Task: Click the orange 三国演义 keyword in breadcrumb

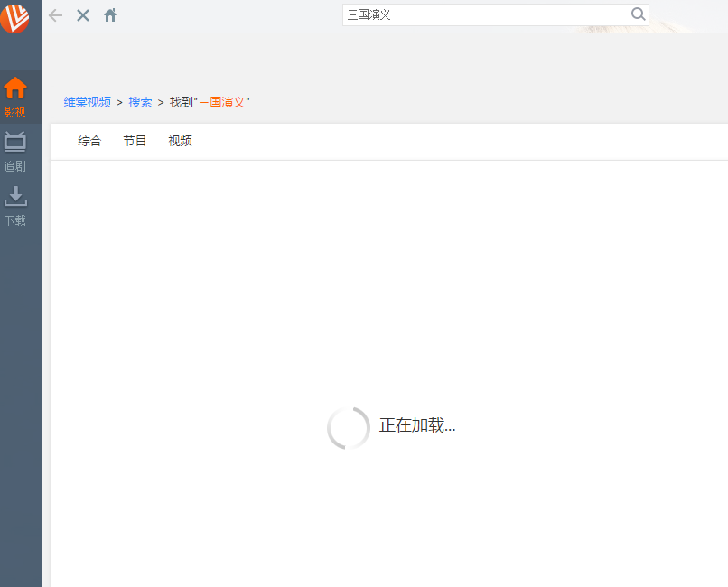Action: 221,102
